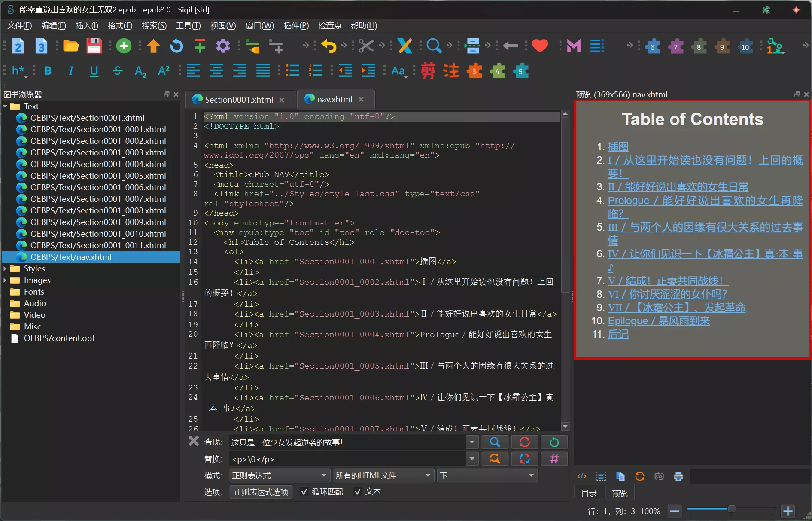Viewport: 812px width, 521px height.
Task: Click the 正则表达式选项 button
Action: [x=261, y=492]
